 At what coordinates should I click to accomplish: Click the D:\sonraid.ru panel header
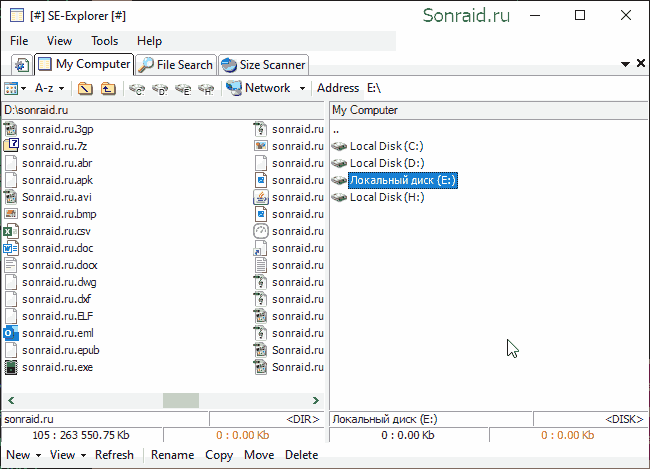click(x=163, y=110)
